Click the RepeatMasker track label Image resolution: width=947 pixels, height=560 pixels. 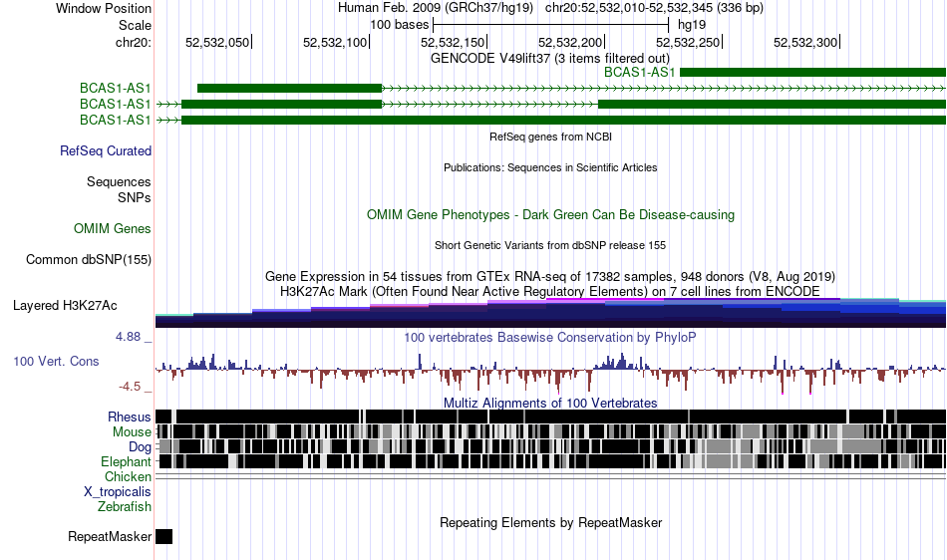click(110, 536)
